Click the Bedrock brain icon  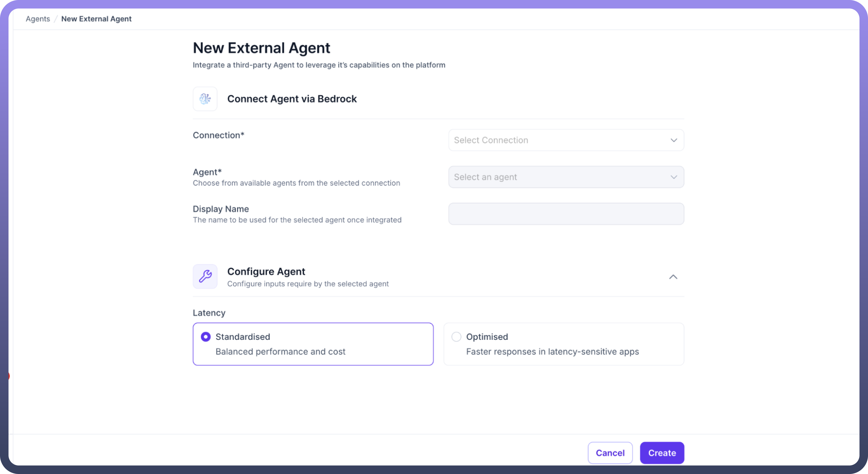tap(205, 99)
